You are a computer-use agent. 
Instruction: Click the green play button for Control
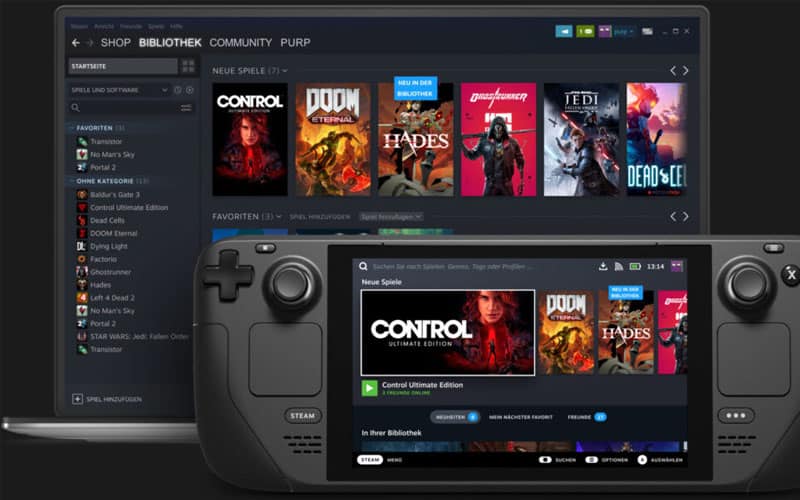click(x=369, y=388)
